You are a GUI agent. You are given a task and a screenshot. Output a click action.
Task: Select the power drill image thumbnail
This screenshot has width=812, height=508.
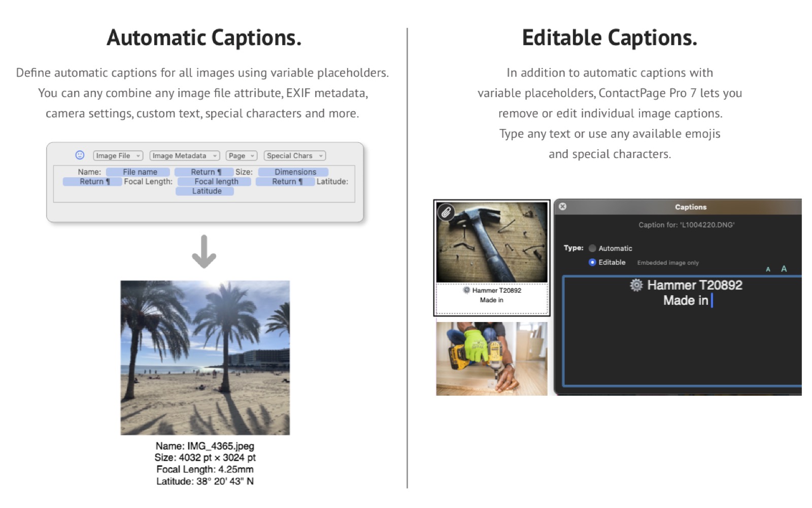click(492, 359)
